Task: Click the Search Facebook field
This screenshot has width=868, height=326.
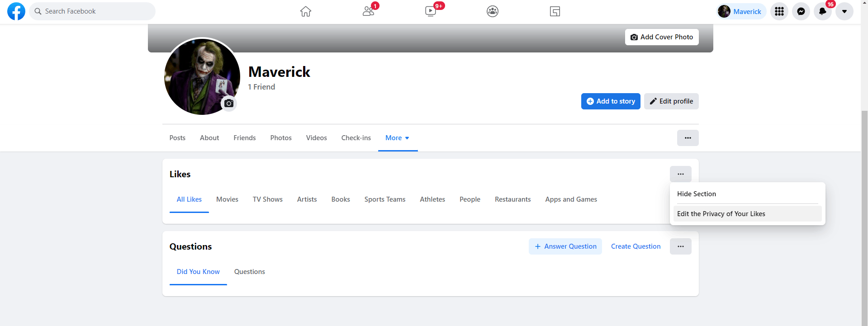Action: click(92, 11)
